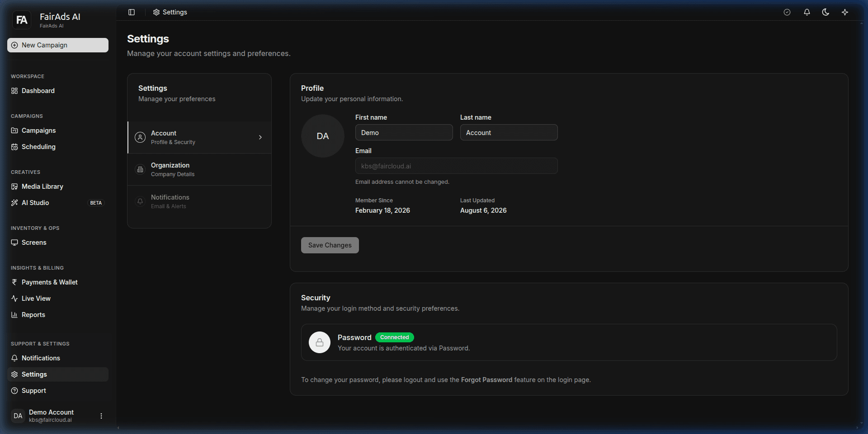The width and height of the screenshot is (868, 434).
Task: Select Organization Company Details tab
Action: point(199,169)
